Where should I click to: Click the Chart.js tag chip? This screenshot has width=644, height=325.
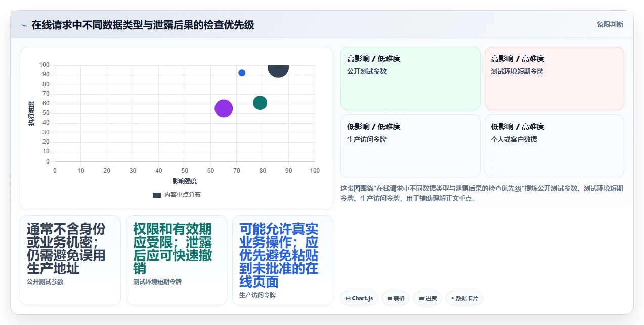359,298
